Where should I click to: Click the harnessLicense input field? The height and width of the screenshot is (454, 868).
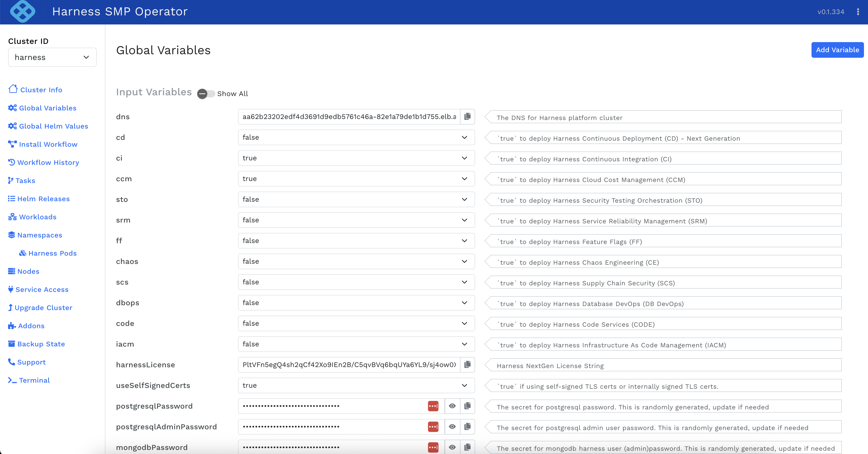tap(349, 365)
